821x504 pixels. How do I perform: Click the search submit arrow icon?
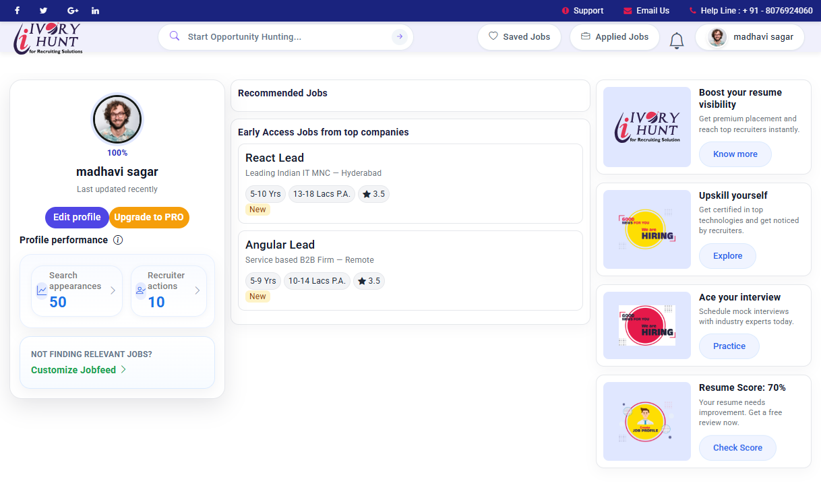click(x=400, y=37)
